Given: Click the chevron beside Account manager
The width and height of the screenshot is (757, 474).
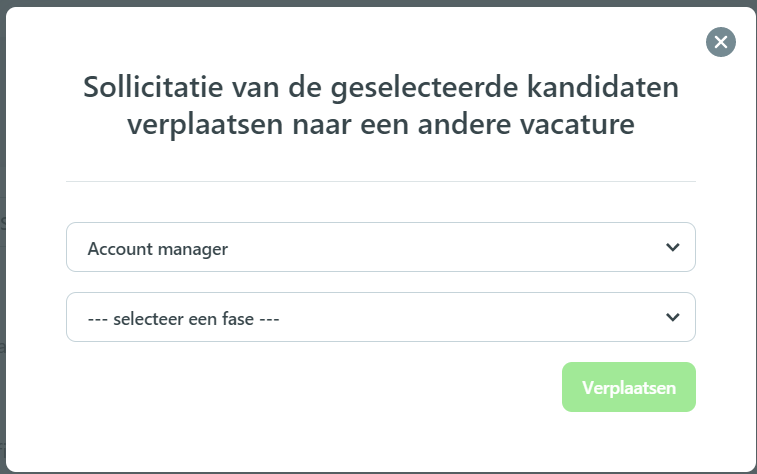Looking at the screenshot, I should point(673,247).
